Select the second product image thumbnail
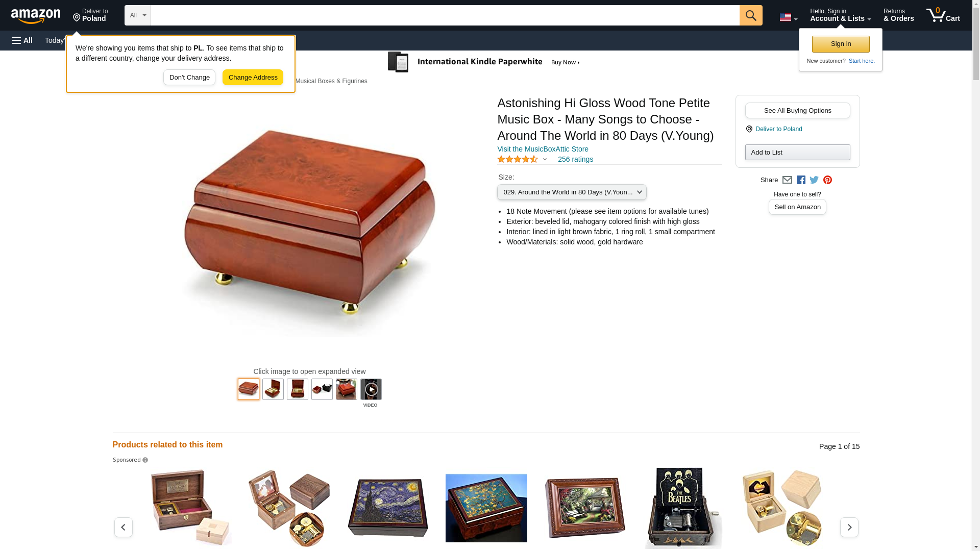The image size is (980, 551). tap(273, 389)
